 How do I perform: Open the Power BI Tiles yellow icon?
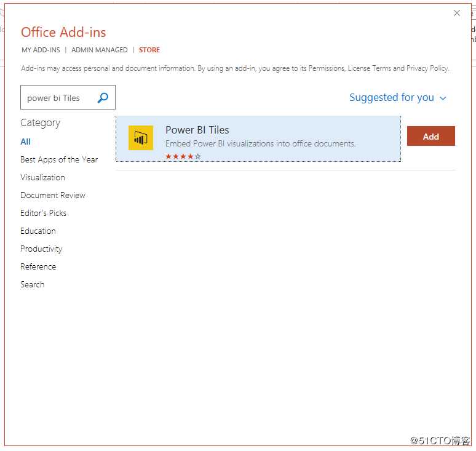[x=141, y=138]
